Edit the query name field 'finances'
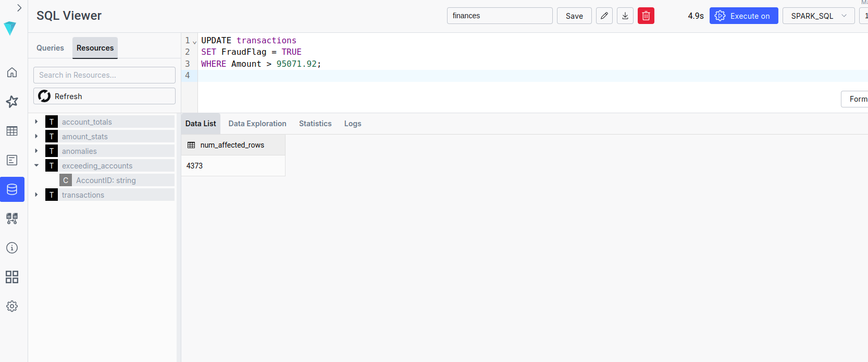 pos(500,16)
